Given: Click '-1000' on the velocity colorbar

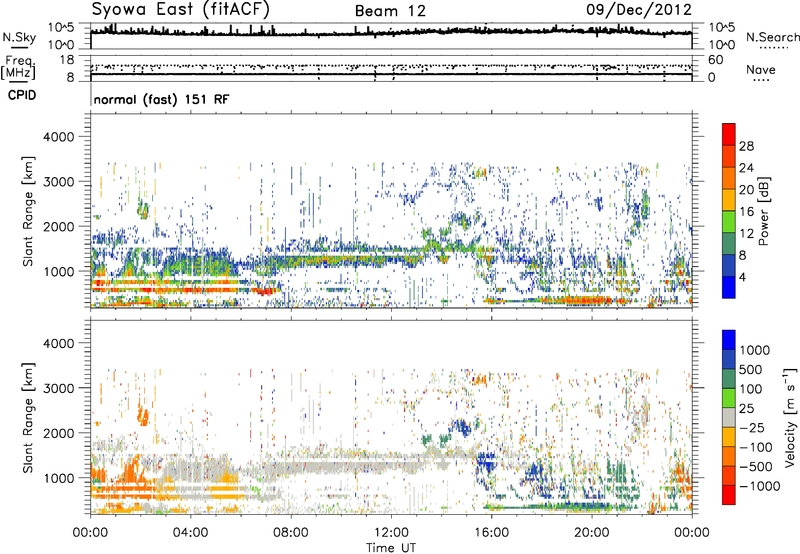Looking at the screenshot, I should [759, 486].
